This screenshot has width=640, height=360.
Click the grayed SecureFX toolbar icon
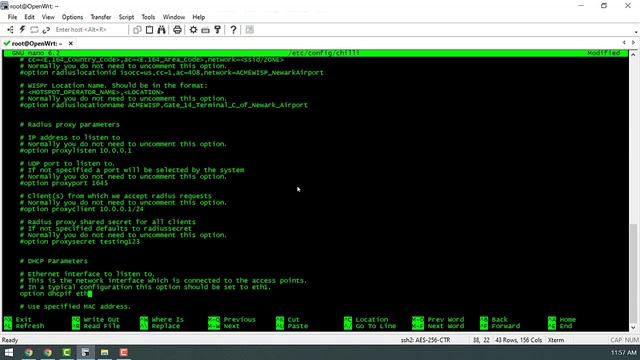[x=250, y=30]
